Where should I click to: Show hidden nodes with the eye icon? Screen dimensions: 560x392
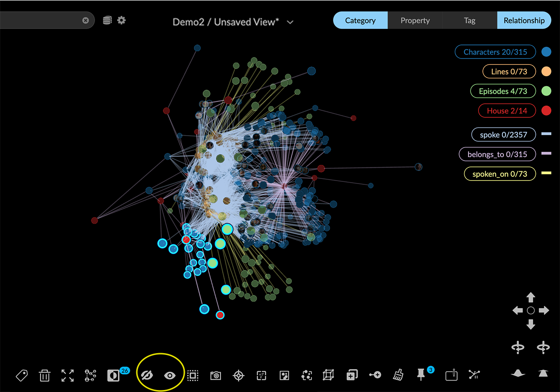click(x=170, y=375)
